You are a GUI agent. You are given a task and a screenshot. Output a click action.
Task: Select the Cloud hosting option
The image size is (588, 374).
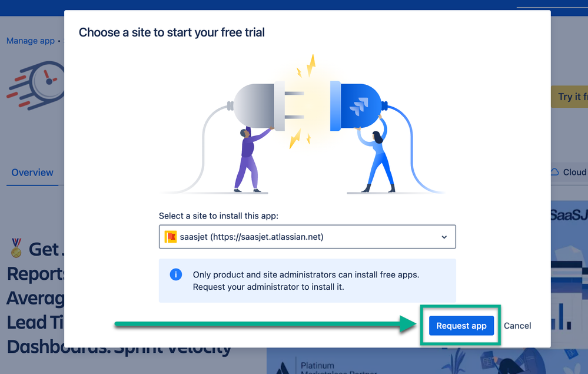569,172
